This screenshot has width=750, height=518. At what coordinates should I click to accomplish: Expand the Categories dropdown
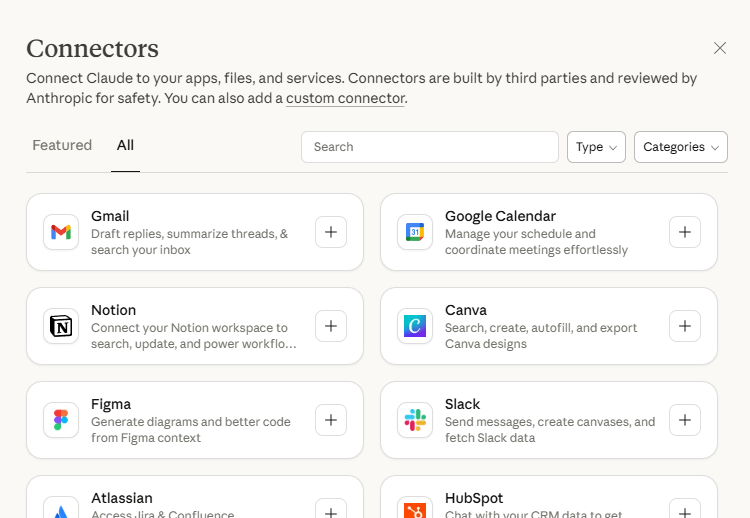tap(680, 147)
